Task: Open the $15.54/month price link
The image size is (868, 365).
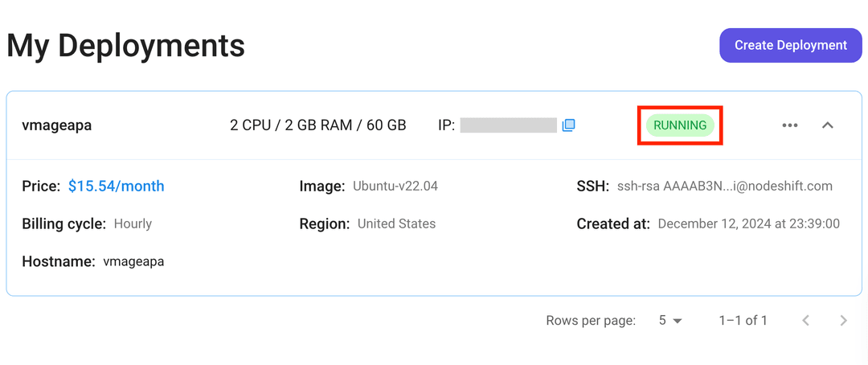Action: pos(116,187)
